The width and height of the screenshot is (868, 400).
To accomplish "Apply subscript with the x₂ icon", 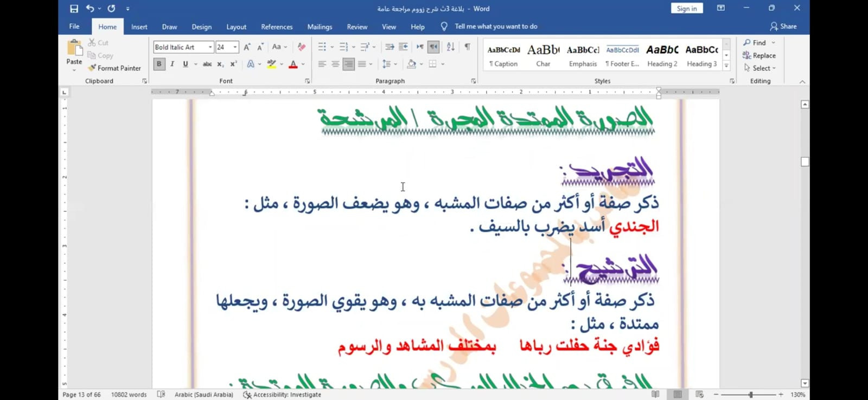I will click(220, 64).
